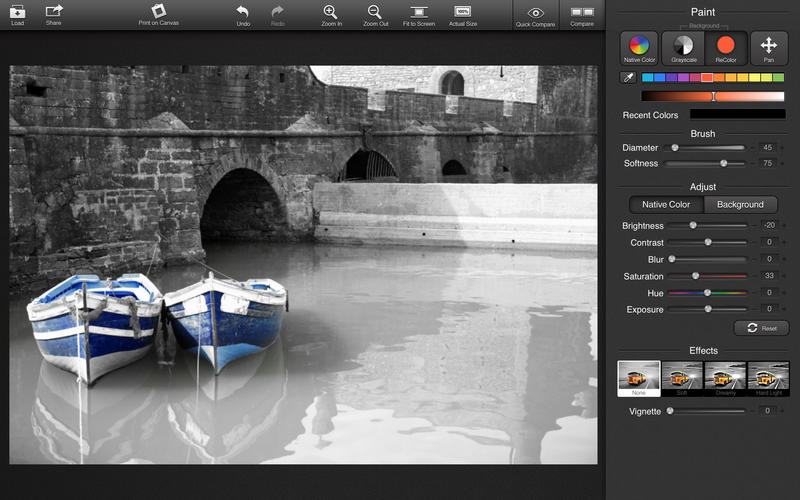Image resolution: width=800 pixels, height=500 pixels.
Task: Select the Native Color adjust tab
Action: (x=666, y=205)
